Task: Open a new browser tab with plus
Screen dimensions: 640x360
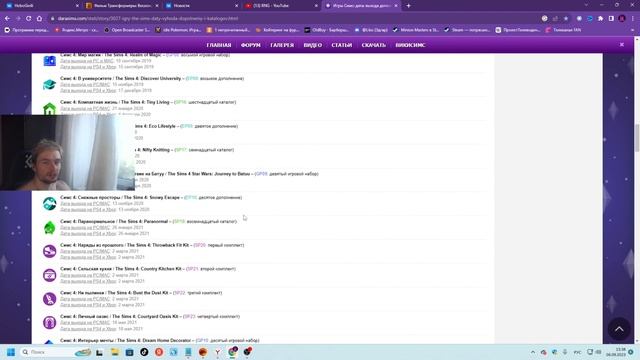Action: coord(408,6)
